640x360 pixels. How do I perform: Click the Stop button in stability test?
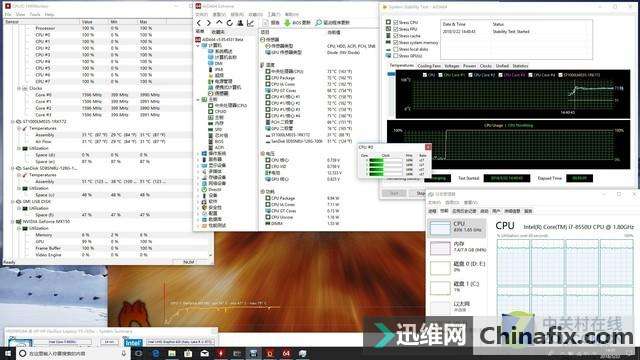420,193
